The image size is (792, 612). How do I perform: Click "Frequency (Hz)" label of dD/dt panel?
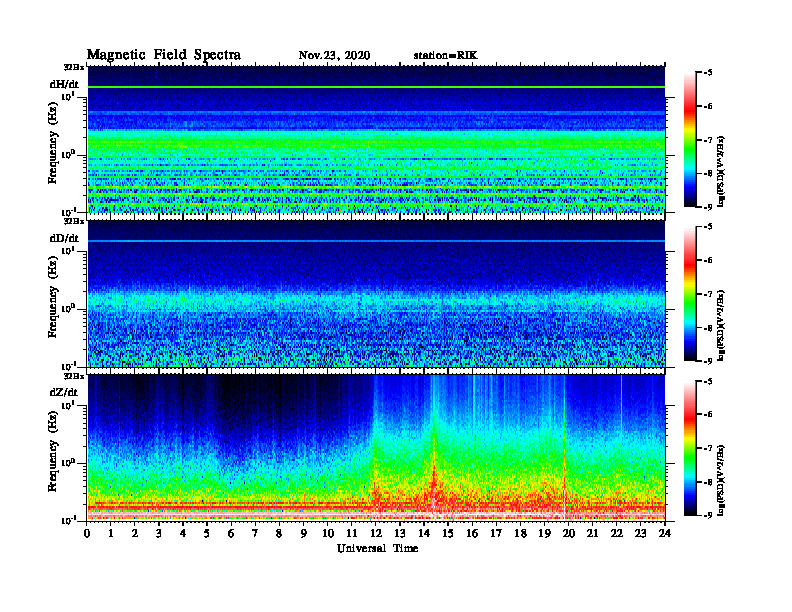coord(53,297)
